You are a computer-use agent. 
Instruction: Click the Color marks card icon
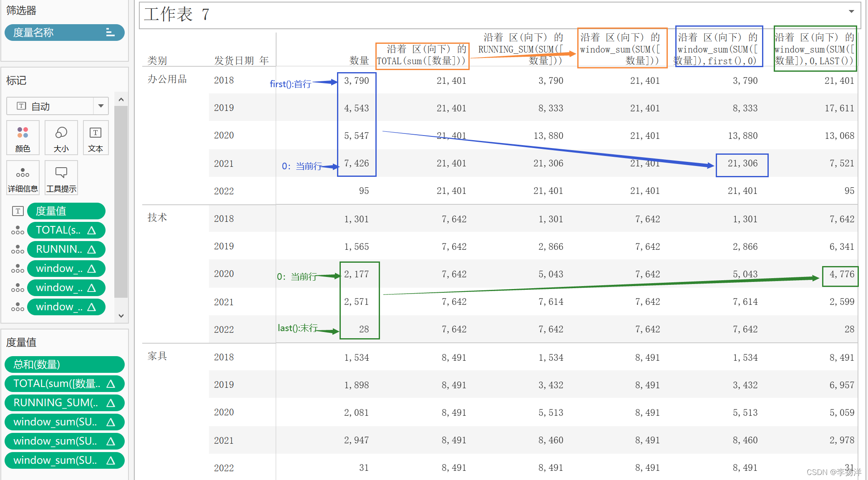[x=23, y=133]
